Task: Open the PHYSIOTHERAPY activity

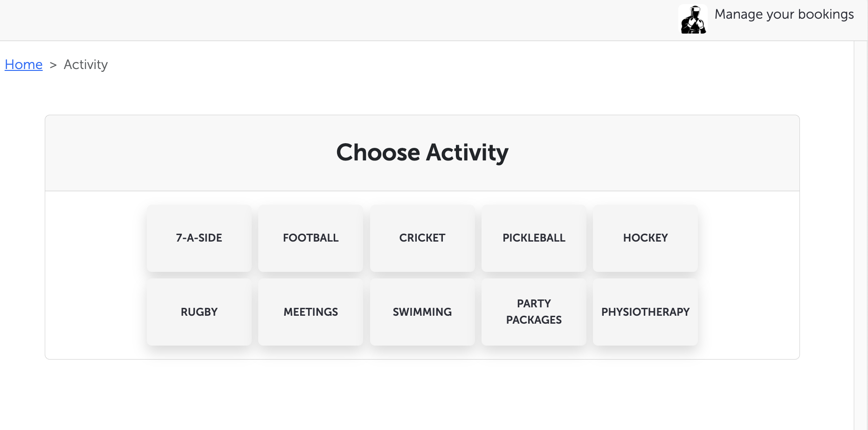Action: (645, 312)
